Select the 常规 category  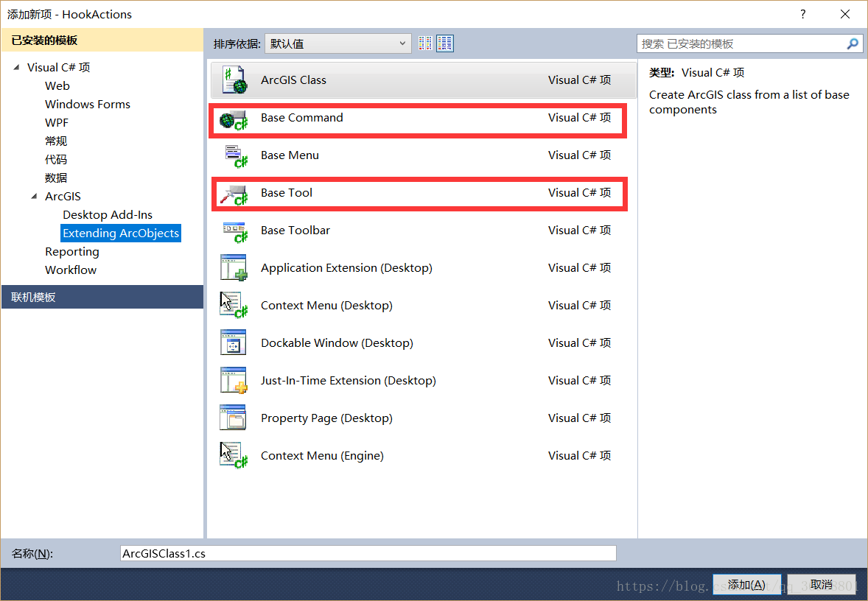(x=56, y=141)
